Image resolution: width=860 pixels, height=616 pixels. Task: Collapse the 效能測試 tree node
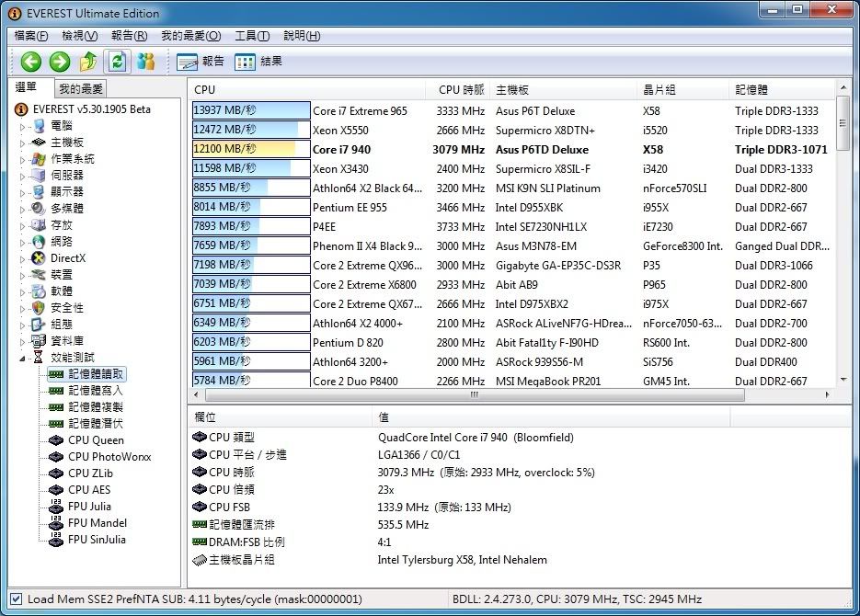tap(22, 359)
